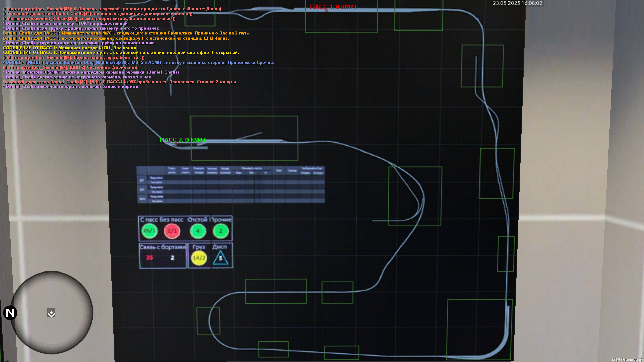Click the player marker on the minimap
The image size is (644, 362).
51,313
